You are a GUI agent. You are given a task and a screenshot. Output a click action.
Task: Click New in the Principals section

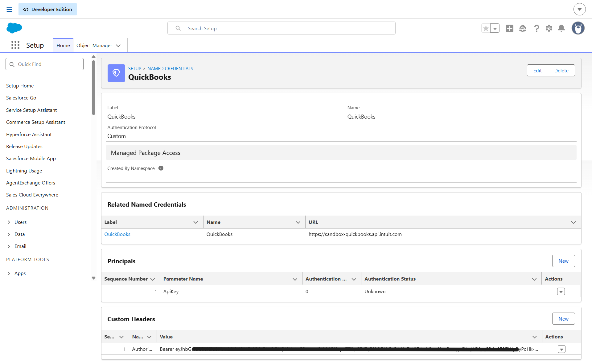563,261
